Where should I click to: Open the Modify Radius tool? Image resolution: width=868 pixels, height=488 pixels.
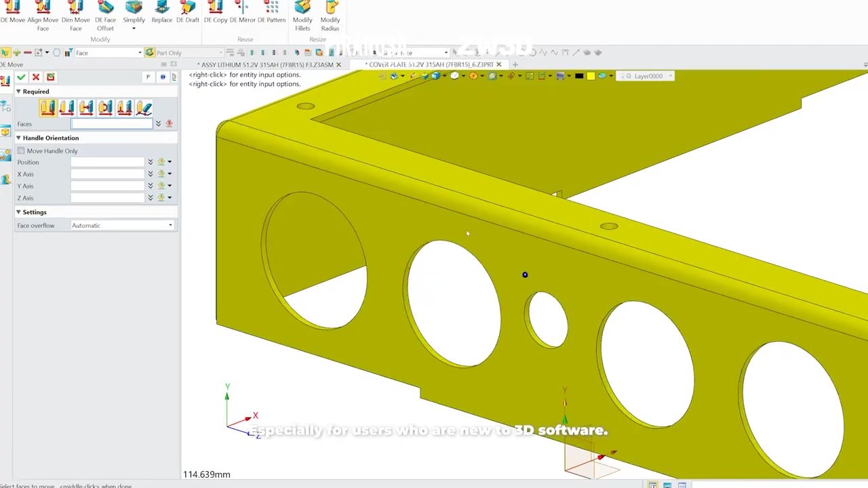[x=330, y=15]
